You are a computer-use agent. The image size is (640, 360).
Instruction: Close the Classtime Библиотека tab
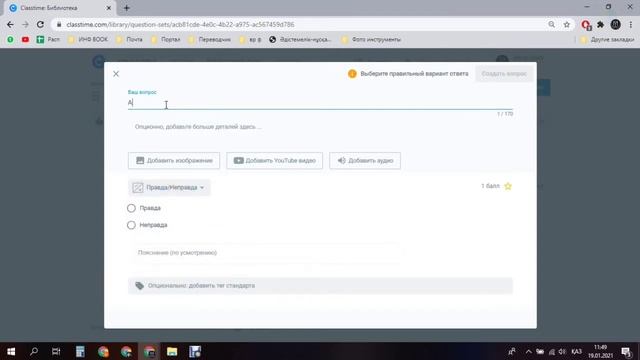tap(109, 8)
